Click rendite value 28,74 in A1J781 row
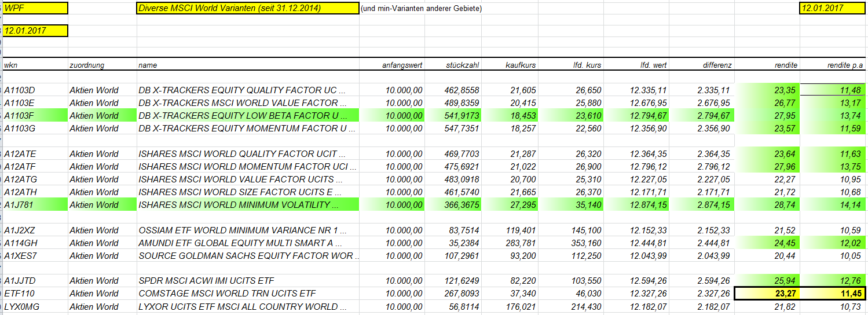This screenshot has height=315, width=868. pyautogui.click(x=767, y=204)
